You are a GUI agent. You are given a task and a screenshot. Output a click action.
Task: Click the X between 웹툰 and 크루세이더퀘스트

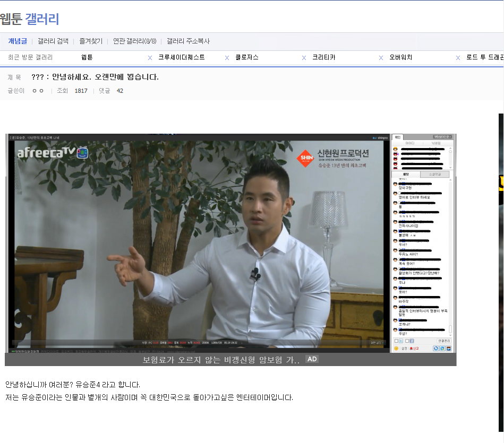click(150, 58)
